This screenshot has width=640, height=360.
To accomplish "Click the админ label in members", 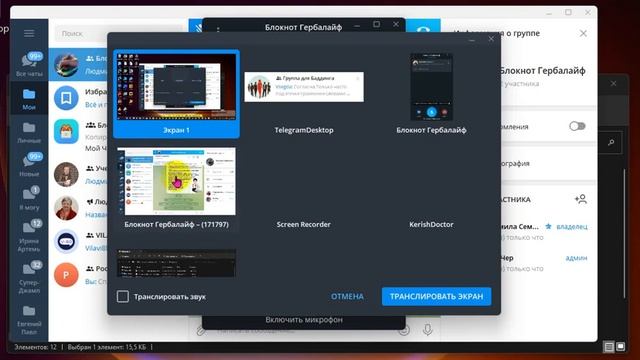I will click(x=576, y=258).
